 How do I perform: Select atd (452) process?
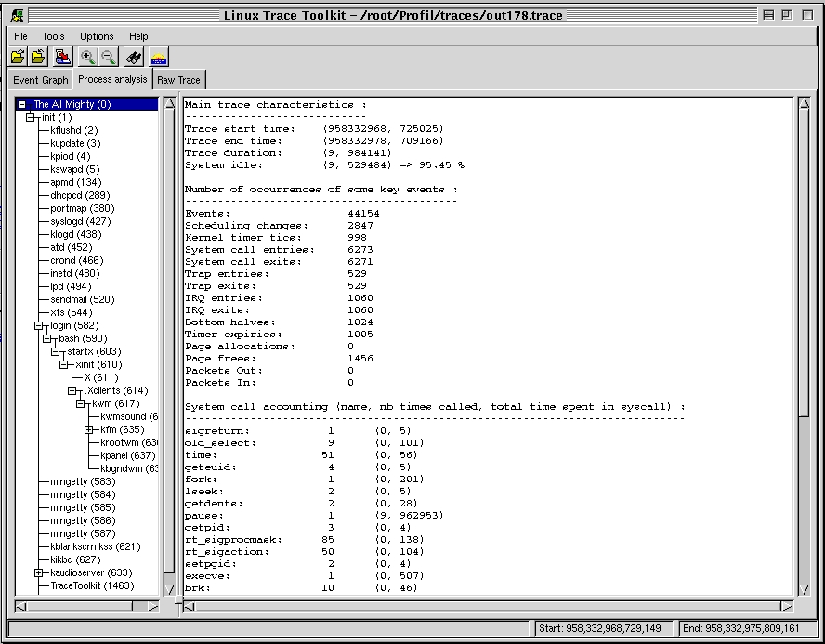tap(71, 247)
